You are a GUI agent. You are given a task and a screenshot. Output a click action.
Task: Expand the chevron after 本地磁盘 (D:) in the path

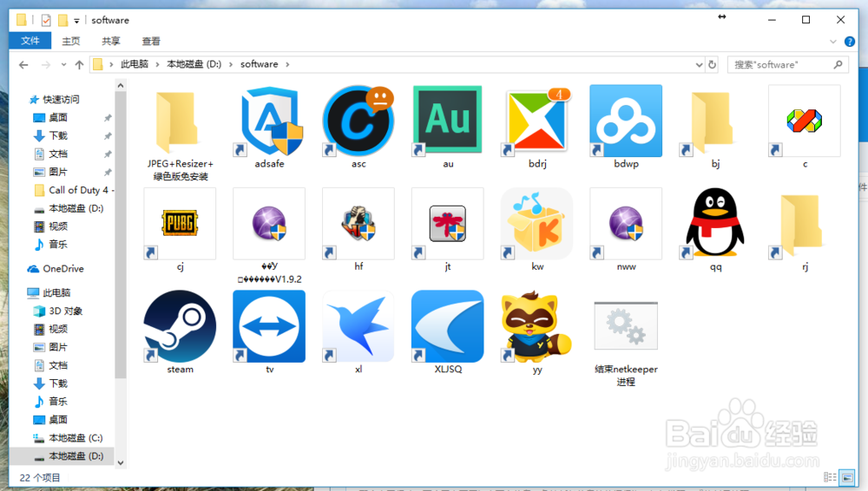point(231,65)
